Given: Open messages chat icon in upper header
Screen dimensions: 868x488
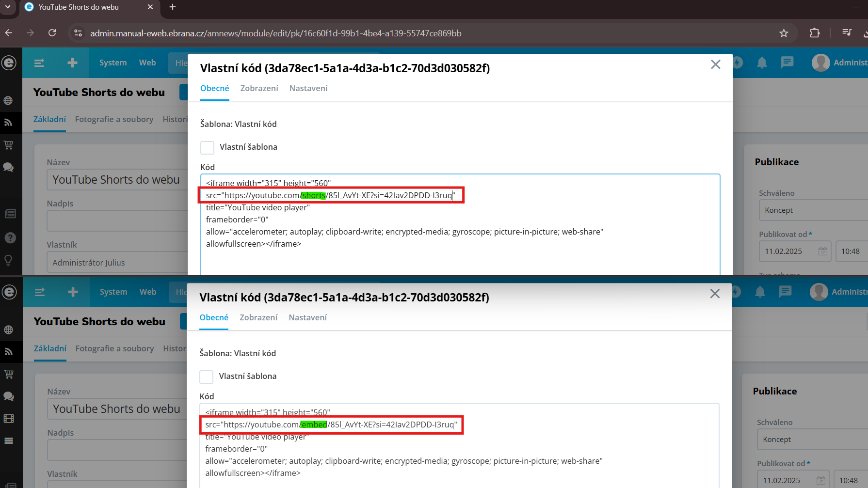Looking at the screenshot, I should coord(787,63).
